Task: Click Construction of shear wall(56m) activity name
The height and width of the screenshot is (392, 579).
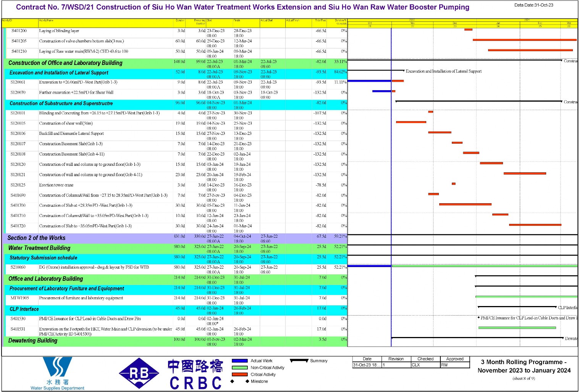Action: (x=66, y=123)
